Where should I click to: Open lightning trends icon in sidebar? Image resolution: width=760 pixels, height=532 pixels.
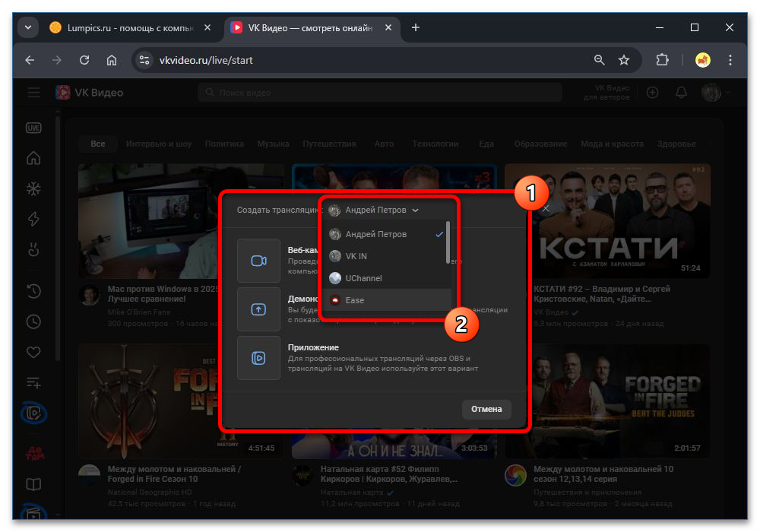33,219
